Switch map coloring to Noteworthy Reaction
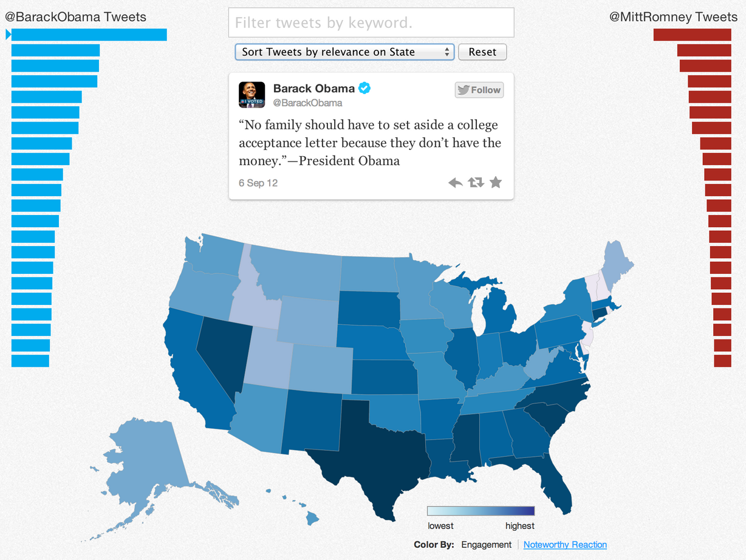 (565, 545)
